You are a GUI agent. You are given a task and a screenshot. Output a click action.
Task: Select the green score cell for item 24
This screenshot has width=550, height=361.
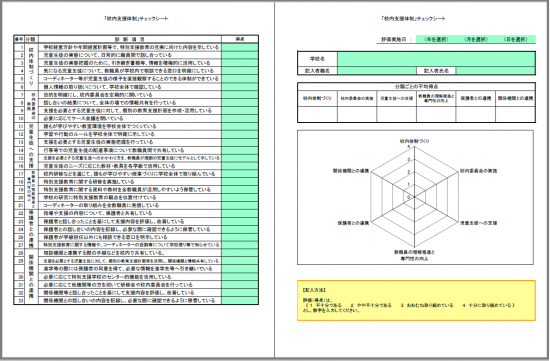240,229
